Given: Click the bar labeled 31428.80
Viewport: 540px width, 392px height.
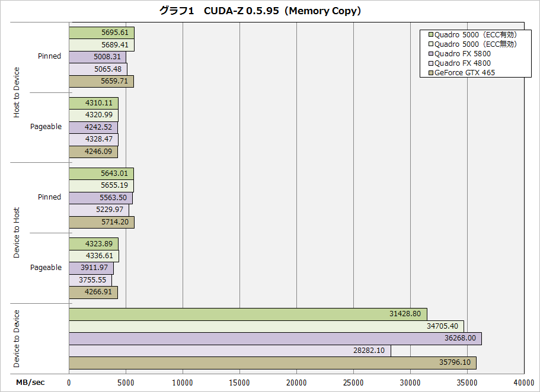Looking at the screenshot, I should (248, 314).
